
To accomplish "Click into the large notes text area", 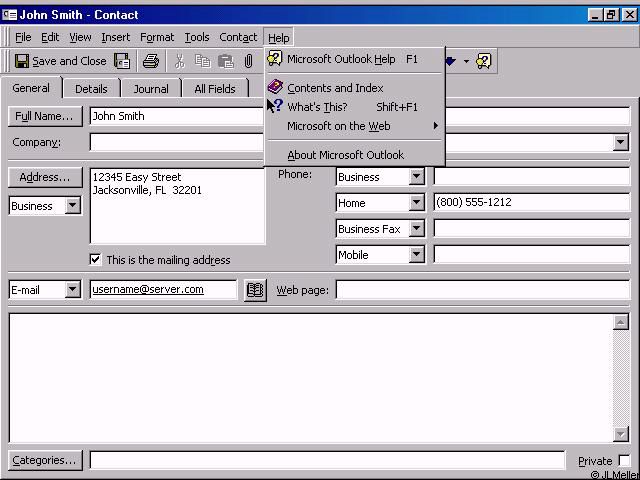I will pyautogui.click(x=310, y=378).
